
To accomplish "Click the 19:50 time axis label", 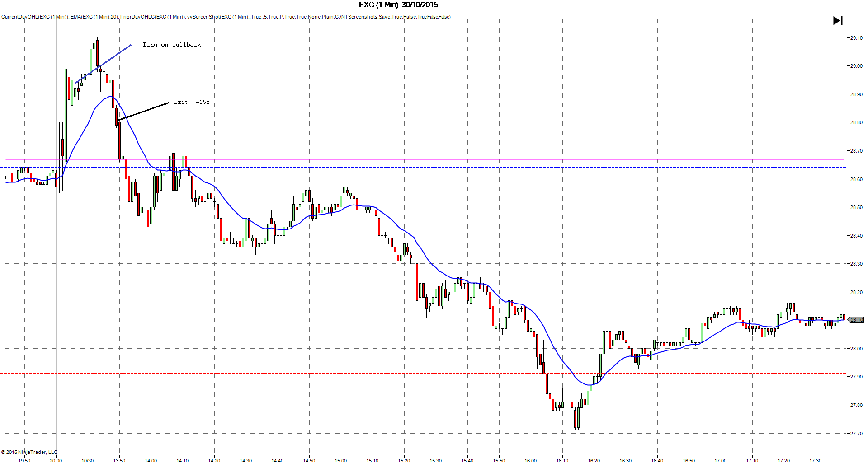I will tap(24, 461).
